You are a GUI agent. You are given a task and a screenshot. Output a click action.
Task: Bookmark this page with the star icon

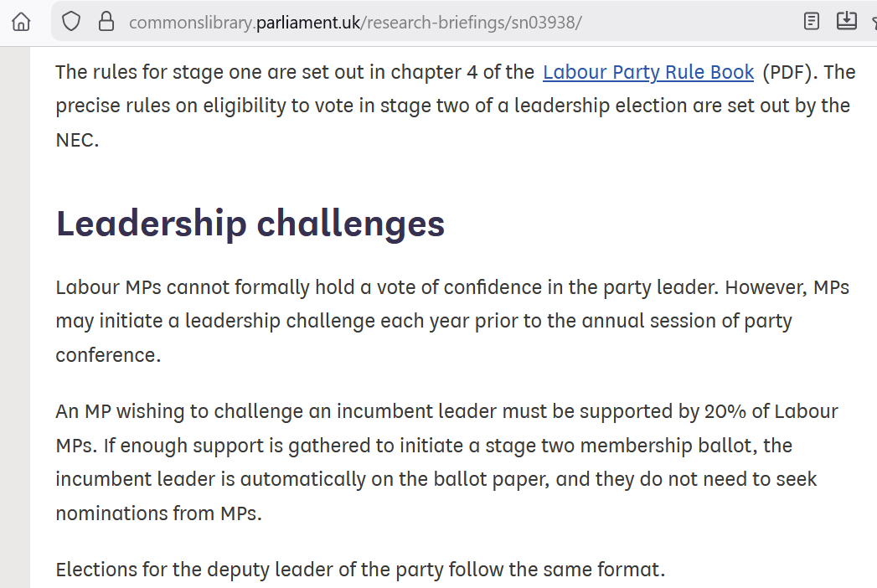coord(872,22)
